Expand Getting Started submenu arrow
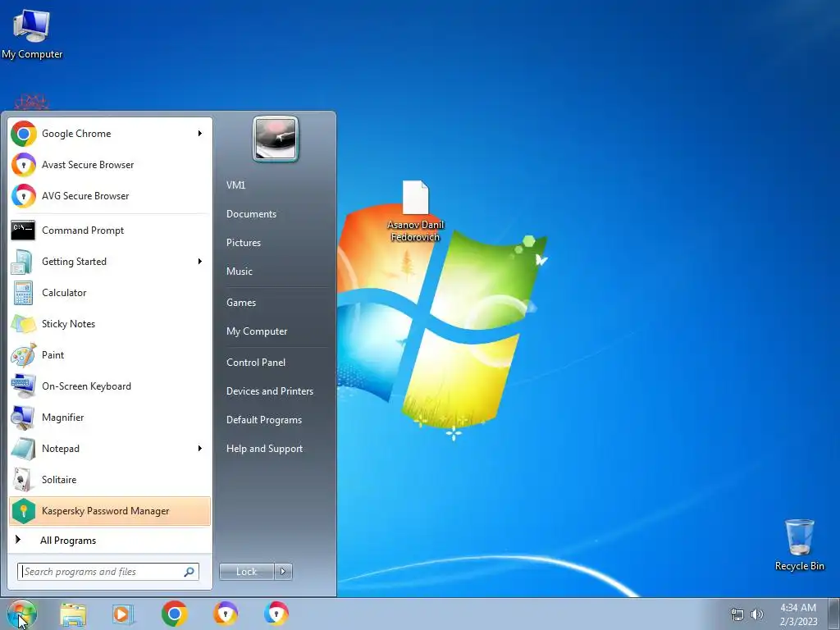 click(x=200, y=262)
